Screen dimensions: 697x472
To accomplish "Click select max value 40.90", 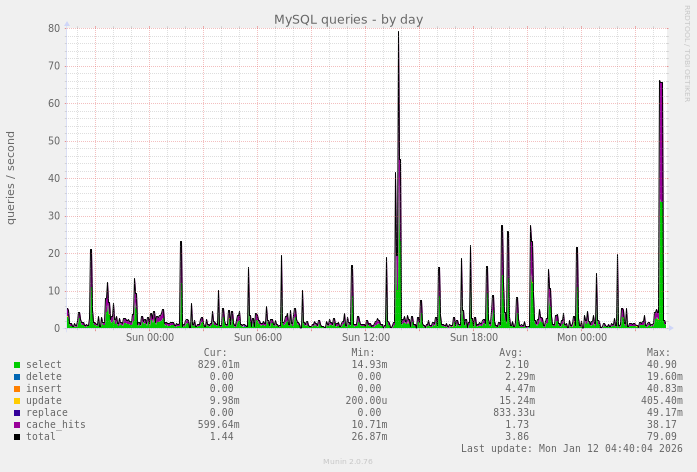I will pos(661,364).
